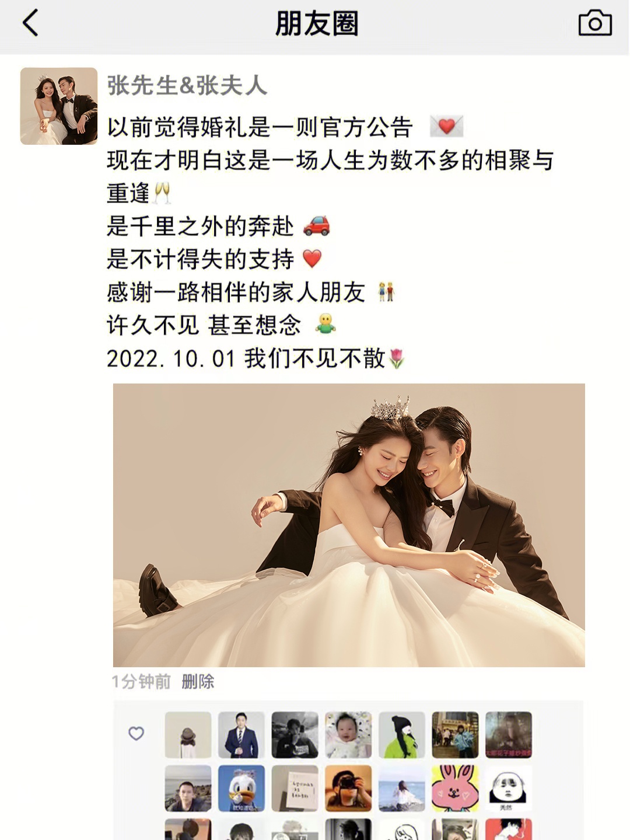This screenshot has height=840, width=630.
Task: Delete the post via 删除 link
Action: (x=198, y=681)
